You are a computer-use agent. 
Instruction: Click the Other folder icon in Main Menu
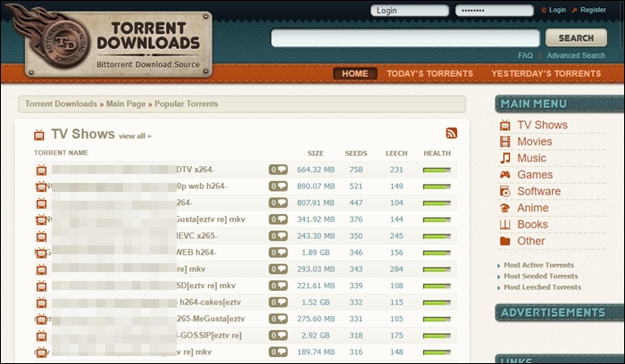505,241
